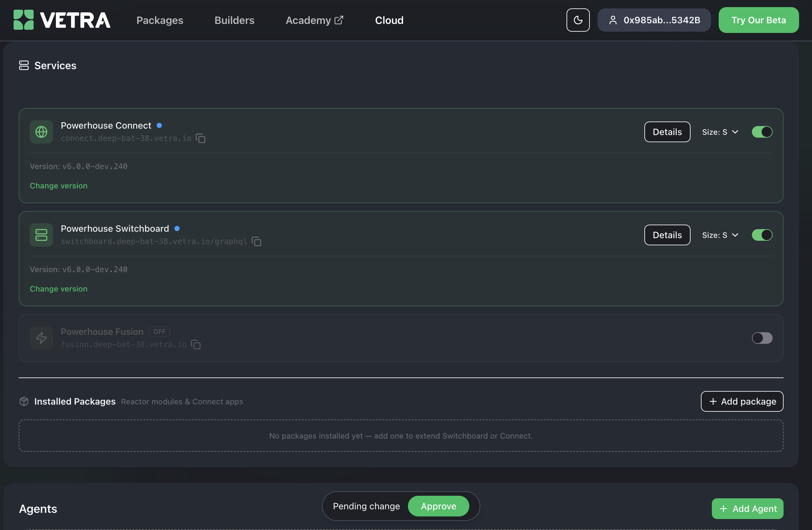Open the Packages nav item
812x530 pixels.
click(160, 20)
